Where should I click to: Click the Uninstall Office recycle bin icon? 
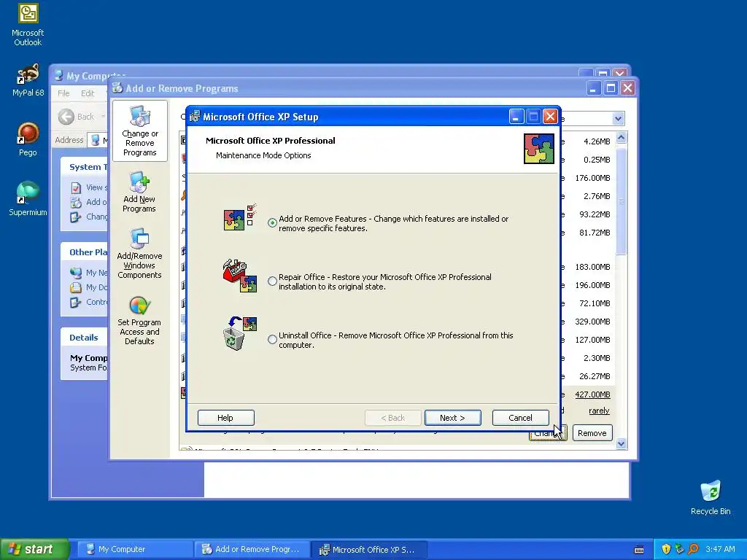240,333
